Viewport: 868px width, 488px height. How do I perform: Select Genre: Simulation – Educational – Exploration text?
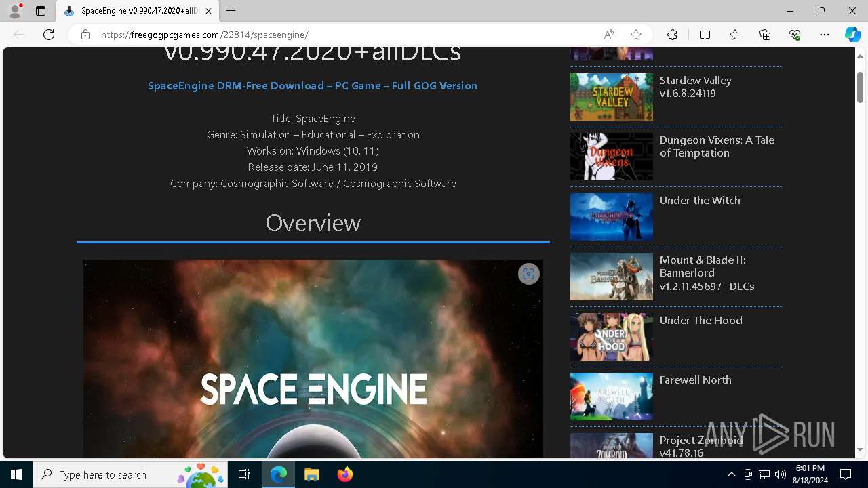(x=313, y=135)
